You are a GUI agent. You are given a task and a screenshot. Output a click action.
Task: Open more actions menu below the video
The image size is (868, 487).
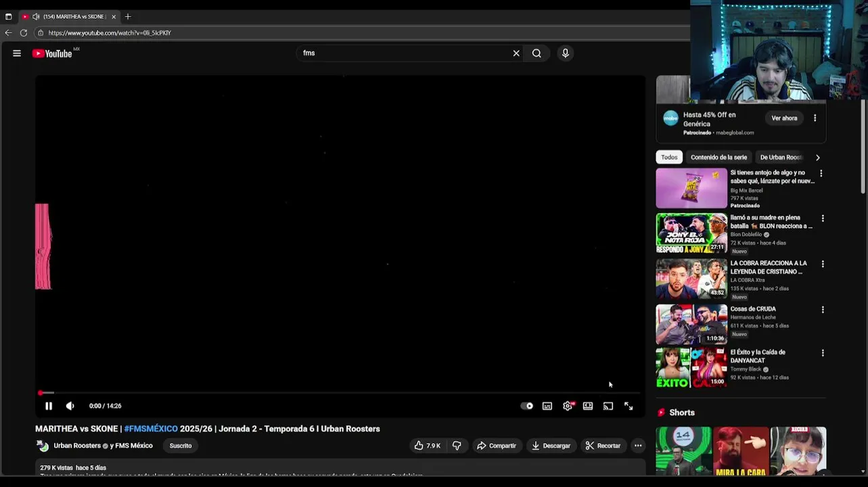[638, 446]
